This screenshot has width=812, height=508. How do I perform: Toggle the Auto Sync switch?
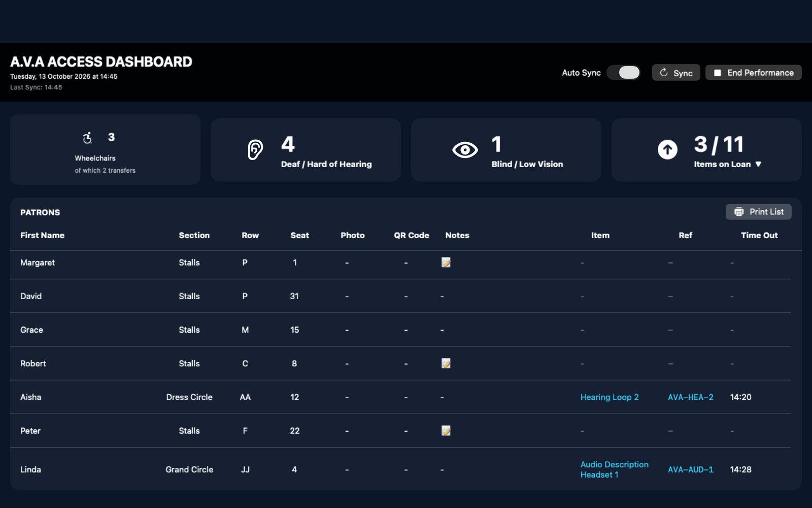[624, 73]
